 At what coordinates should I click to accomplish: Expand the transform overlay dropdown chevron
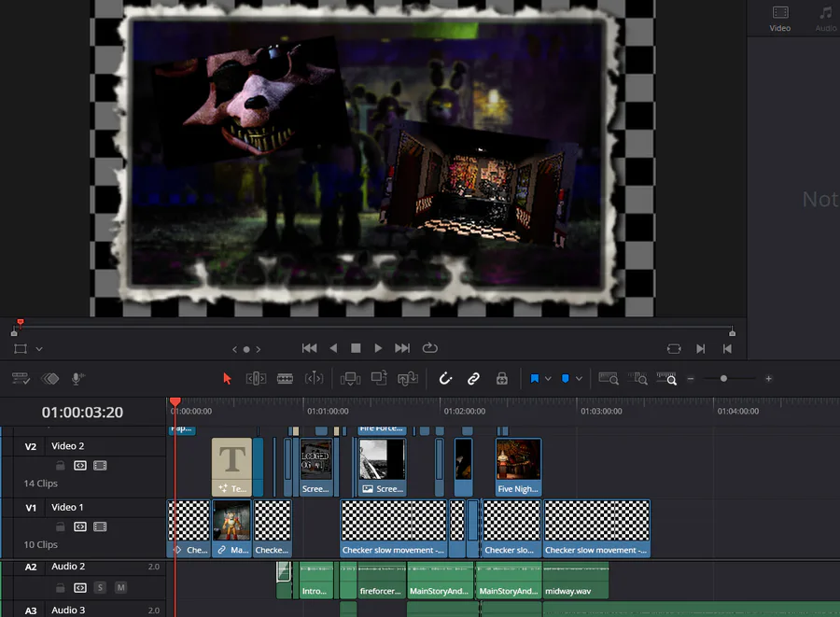click(x=39, y=349)
